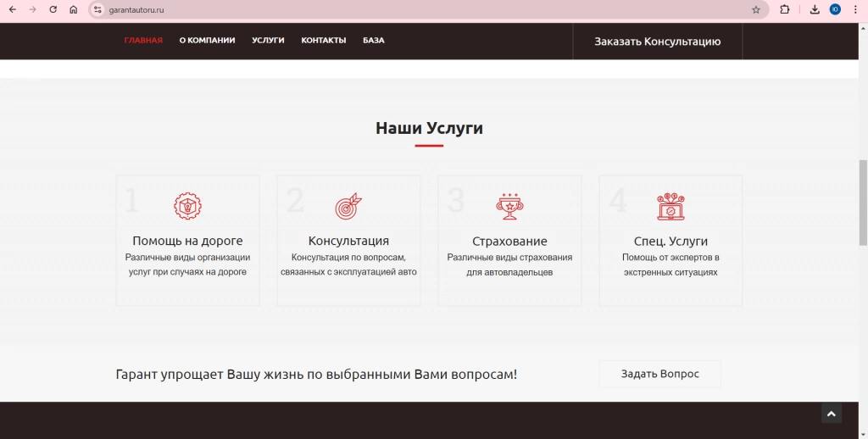Click text Различные виды страхования для автовладельцев
This screenshot has width=868, height=439.
(x=509, y=264)
